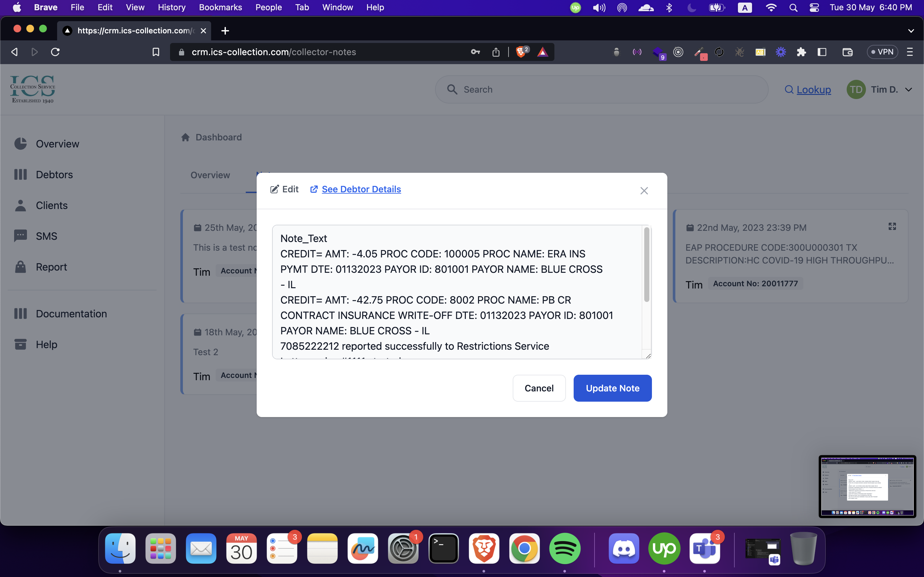Image resolution: width=924 pixels, height=577 pixels.
Task: Expand the Tim D. user dropdown
Action: click(909, 90)
